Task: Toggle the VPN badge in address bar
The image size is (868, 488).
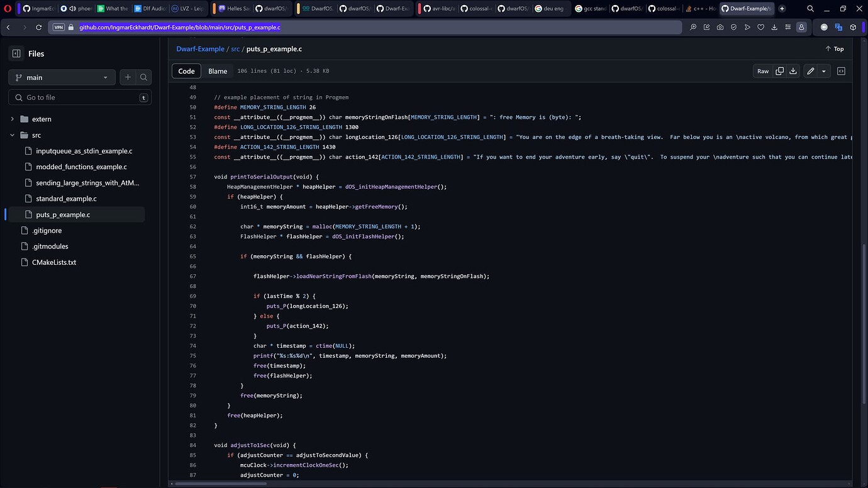Action: (x=58, y=28)
